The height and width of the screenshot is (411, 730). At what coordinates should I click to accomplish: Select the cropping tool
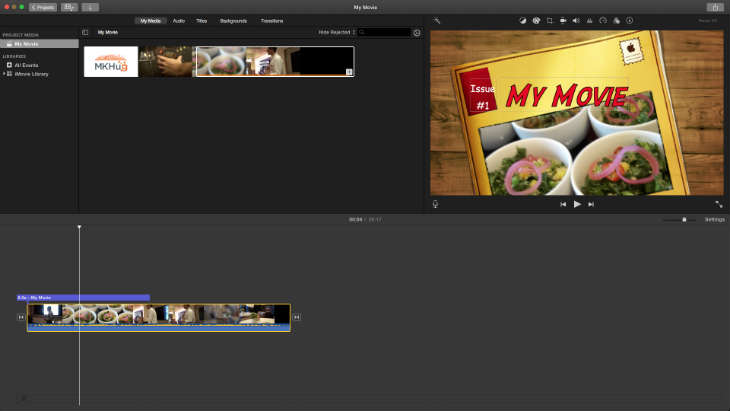[550, 20]
